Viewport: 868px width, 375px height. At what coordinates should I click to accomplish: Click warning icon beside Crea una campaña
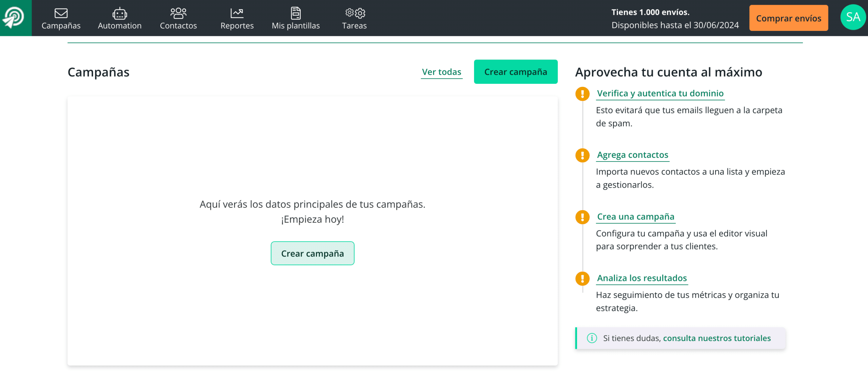(x=582, y=217)
